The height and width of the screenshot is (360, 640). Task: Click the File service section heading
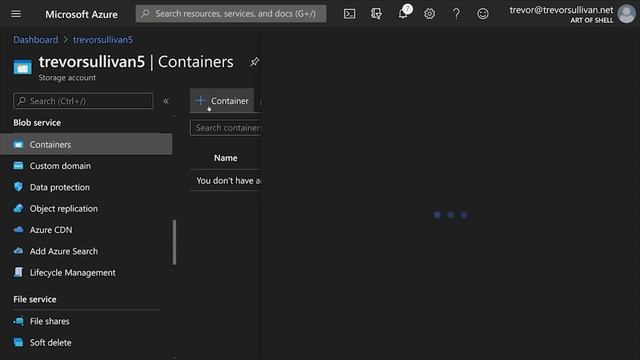pos(35,299)
